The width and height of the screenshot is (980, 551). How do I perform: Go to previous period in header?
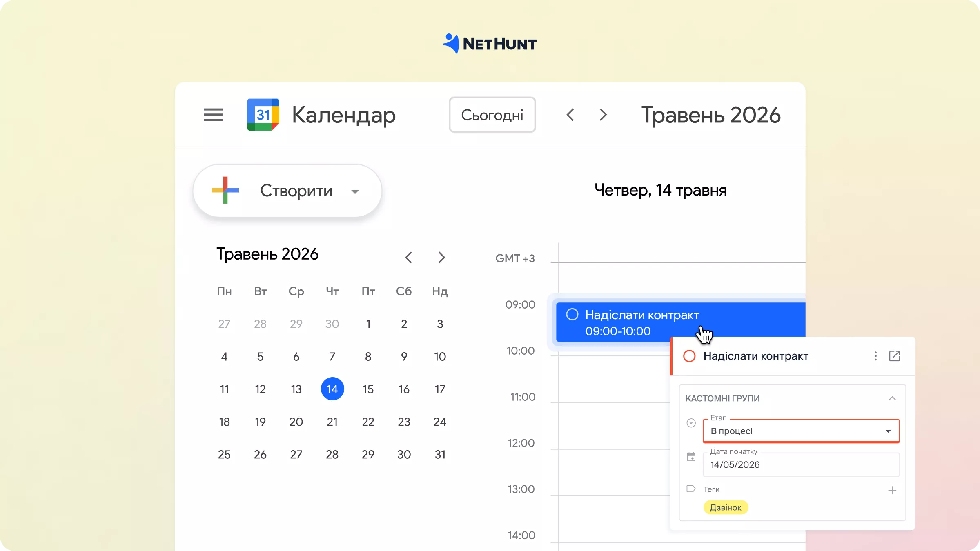click(570, 115)
